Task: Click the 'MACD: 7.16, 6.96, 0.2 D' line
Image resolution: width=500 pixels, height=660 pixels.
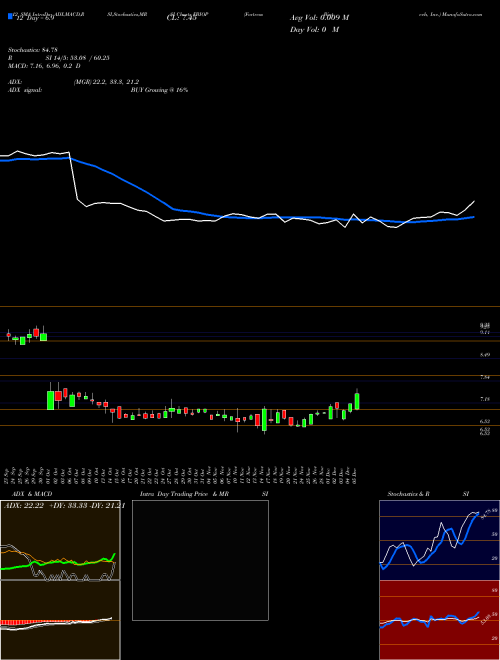Action: tap(44, 66)
